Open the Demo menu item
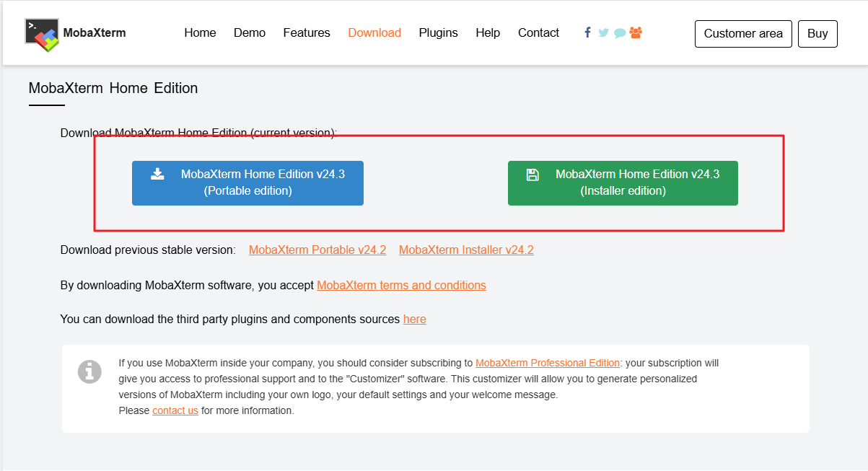 pos(250,33)
